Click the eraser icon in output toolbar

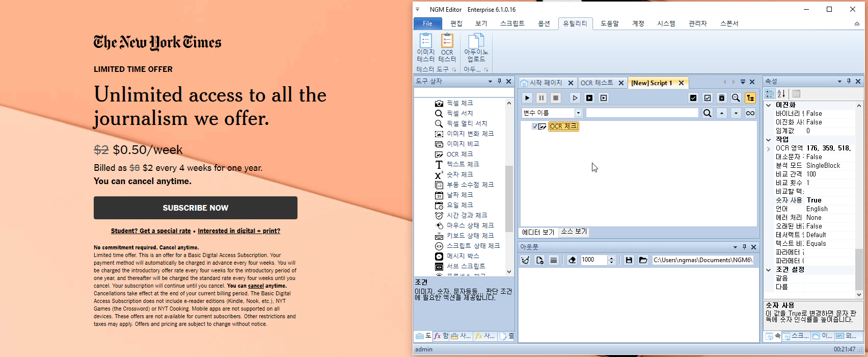pyautogui.click(x=572, y=260)
